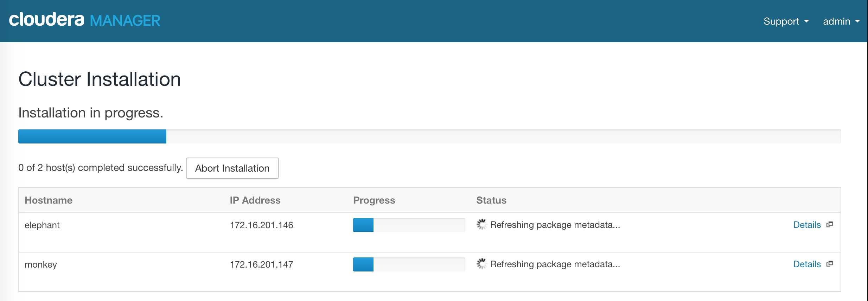Click the IP Address column header
The height and width of the screenshot is (301, 868).
(255, 200)
